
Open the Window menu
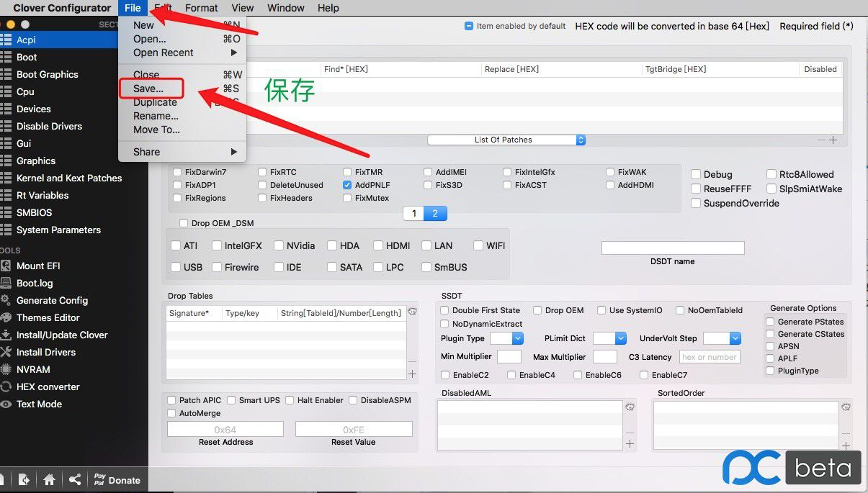(285, 8)
